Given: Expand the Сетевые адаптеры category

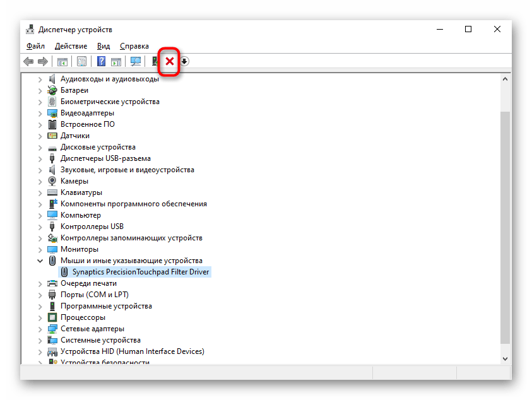Looking at the screenshot, I should point(40,328).
